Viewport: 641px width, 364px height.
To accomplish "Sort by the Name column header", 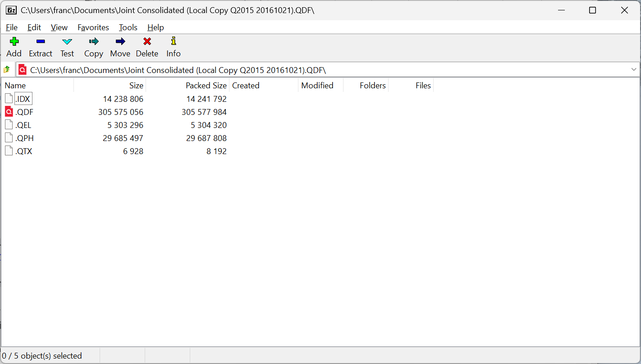I will [37, 85].
